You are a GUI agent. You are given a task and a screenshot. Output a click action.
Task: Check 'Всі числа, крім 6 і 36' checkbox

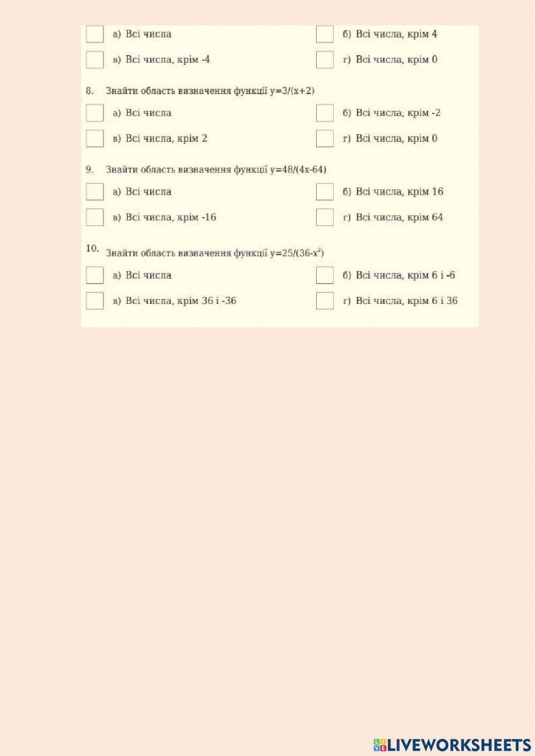pyautogui.click(x=325, y=301)
